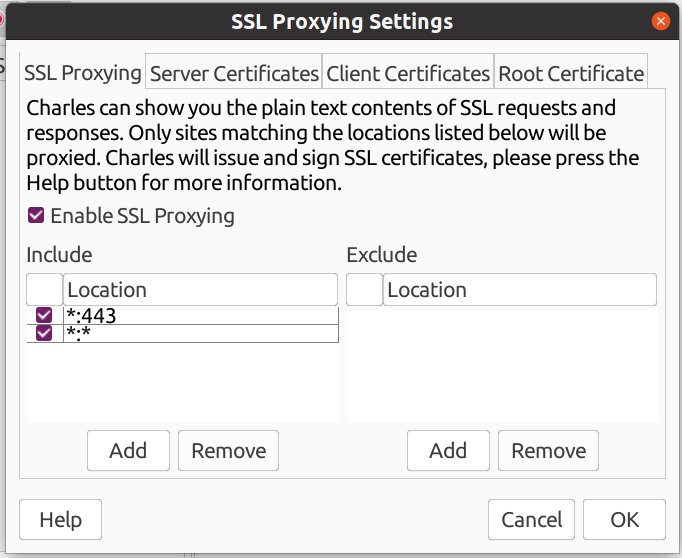Close the SSL Proxying Settings window

[661, 21]
